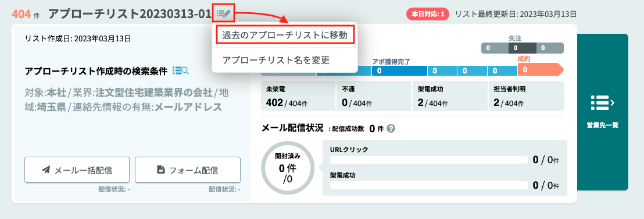644x219 pixels.
Task: Open the list edit icon beside アプローチリスト20230313-01
Action: point(224,13)
